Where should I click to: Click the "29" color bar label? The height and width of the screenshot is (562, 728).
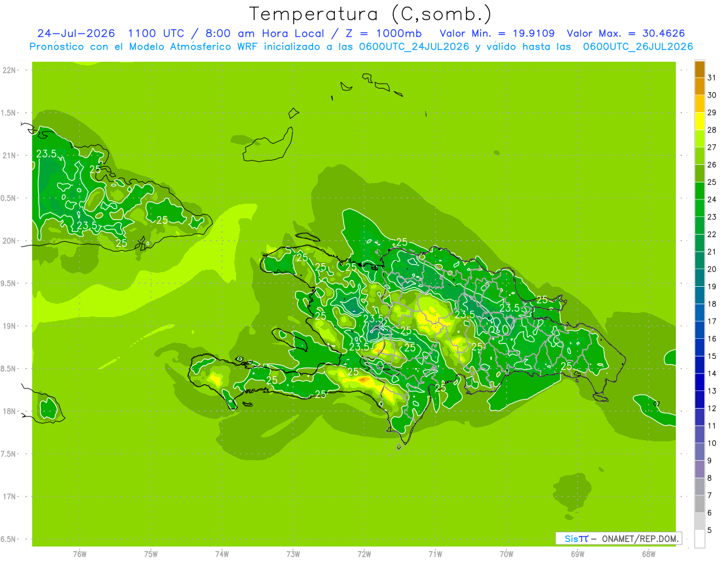tap(712, 112)
